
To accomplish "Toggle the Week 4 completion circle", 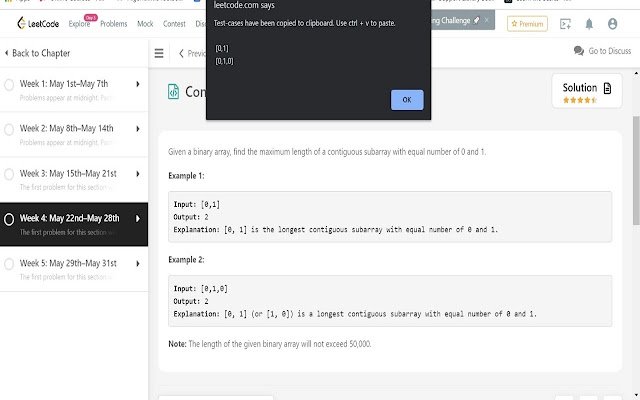I will pos(9,219).
